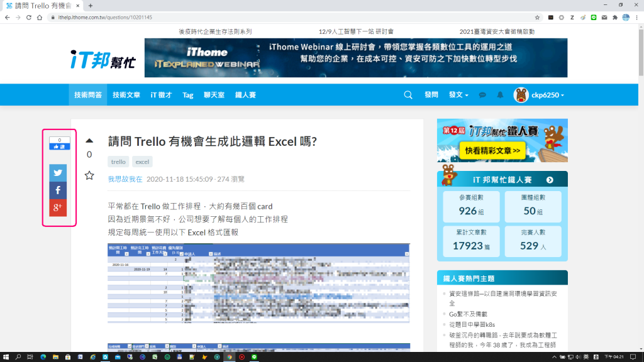Bookmark question with star icon
This screenshot has height=362, width=644.
pos(89,176)
